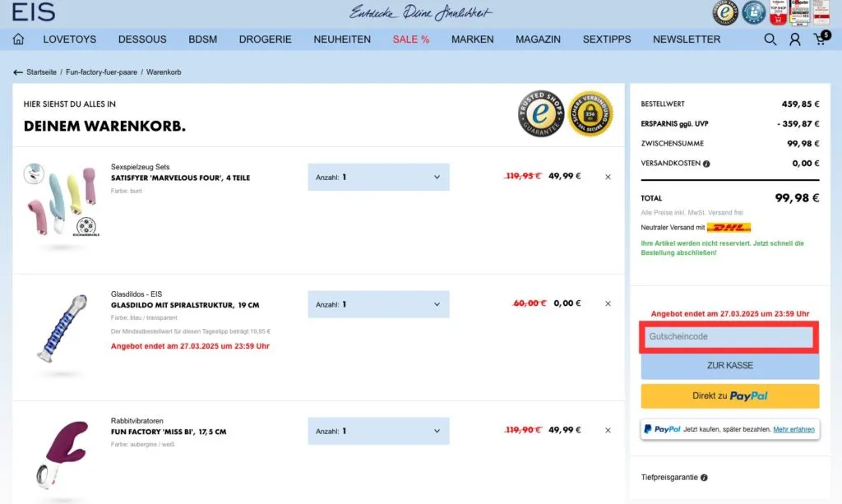Go back using the breadcrumb arrow
842x504 pixels.
[x=18, y=72]
